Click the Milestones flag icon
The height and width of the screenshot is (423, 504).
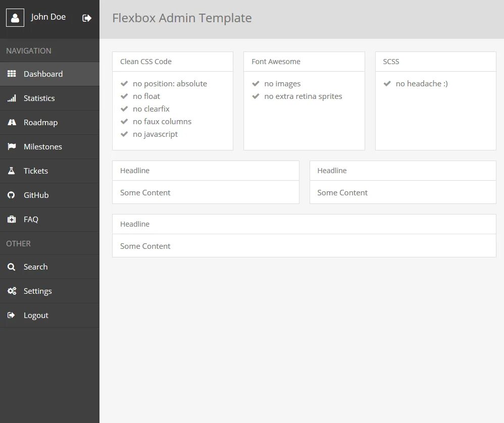pos(12,147)
